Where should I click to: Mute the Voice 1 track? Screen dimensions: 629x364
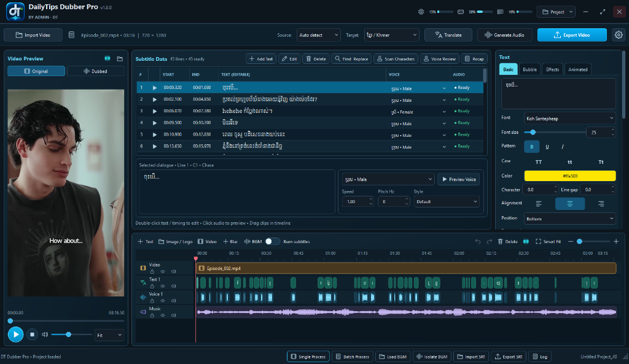(173, 301)
